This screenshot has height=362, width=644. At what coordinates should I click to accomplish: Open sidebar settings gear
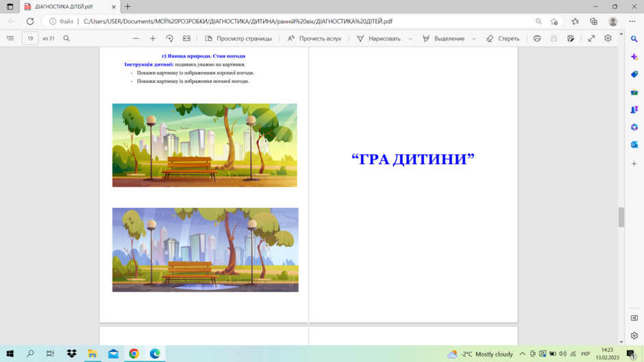coord(634,335)
